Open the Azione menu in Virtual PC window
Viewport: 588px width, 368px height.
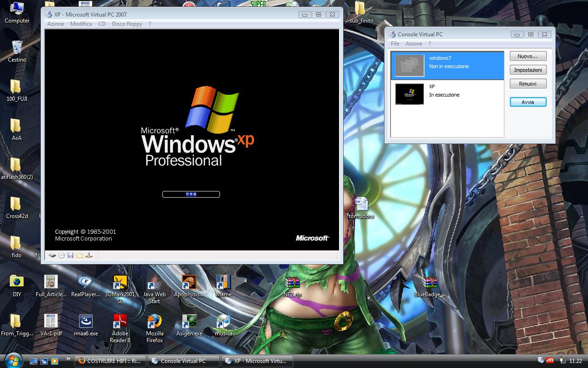(x=56, y=24)
